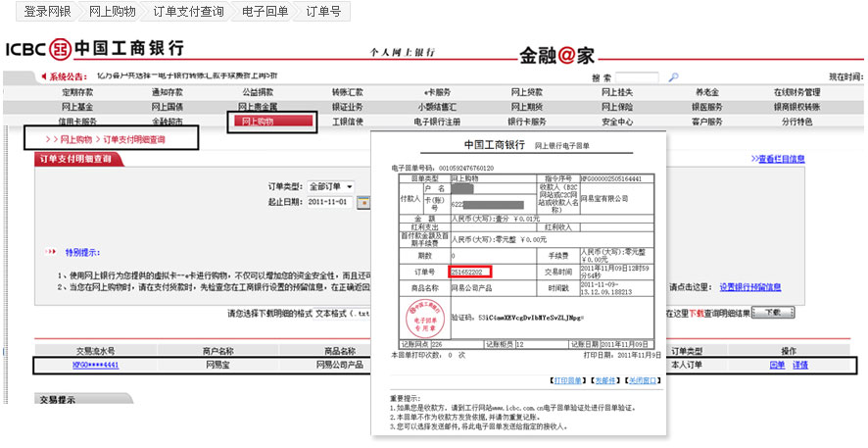Open the 小额结售汇 menu
Image resolution: width=868 pixels, height=448 pixels.
coord(437,107)
